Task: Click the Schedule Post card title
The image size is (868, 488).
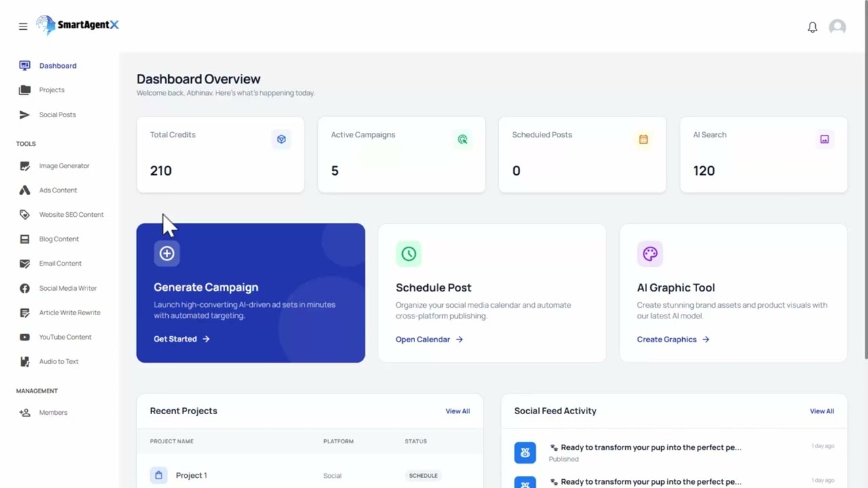Action: coord(433,287)
